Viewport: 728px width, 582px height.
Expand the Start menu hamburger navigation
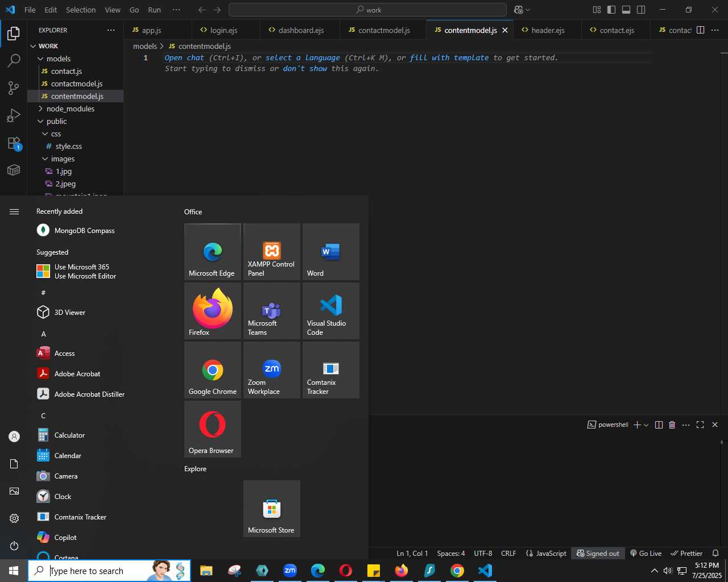pos(14,211)
